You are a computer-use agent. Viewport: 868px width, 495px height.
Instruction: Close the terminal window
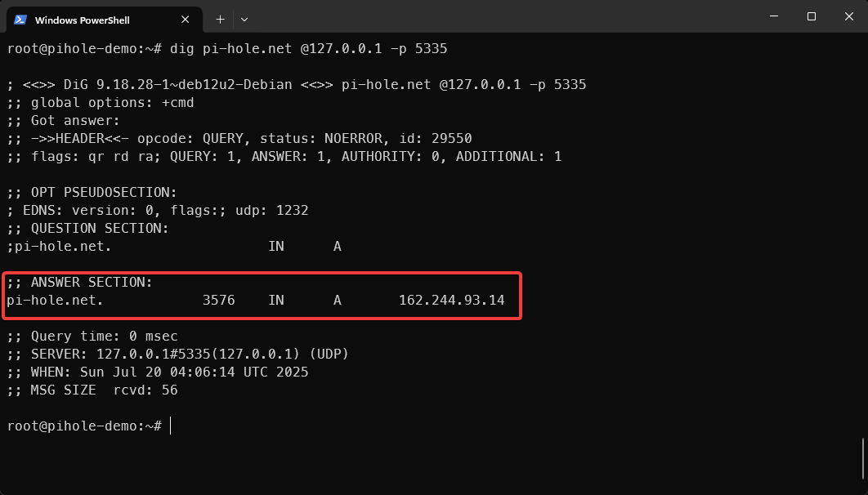(848, 16)
